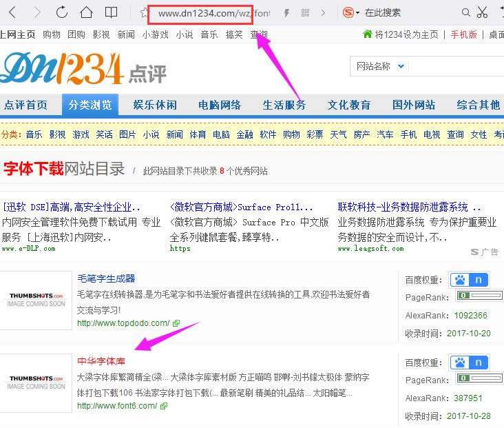Go to the browser home page icon
This screenshot has height=428, width=504.
coord(86,12)
